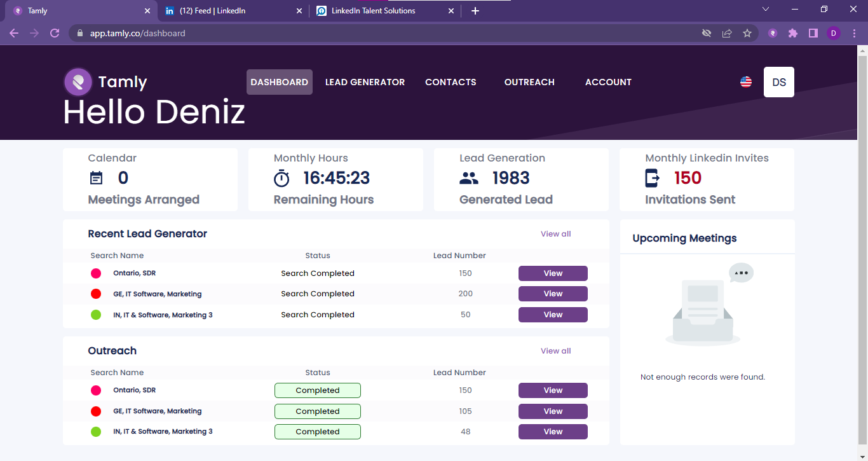Open the US flag language selector

coord(746,82)
